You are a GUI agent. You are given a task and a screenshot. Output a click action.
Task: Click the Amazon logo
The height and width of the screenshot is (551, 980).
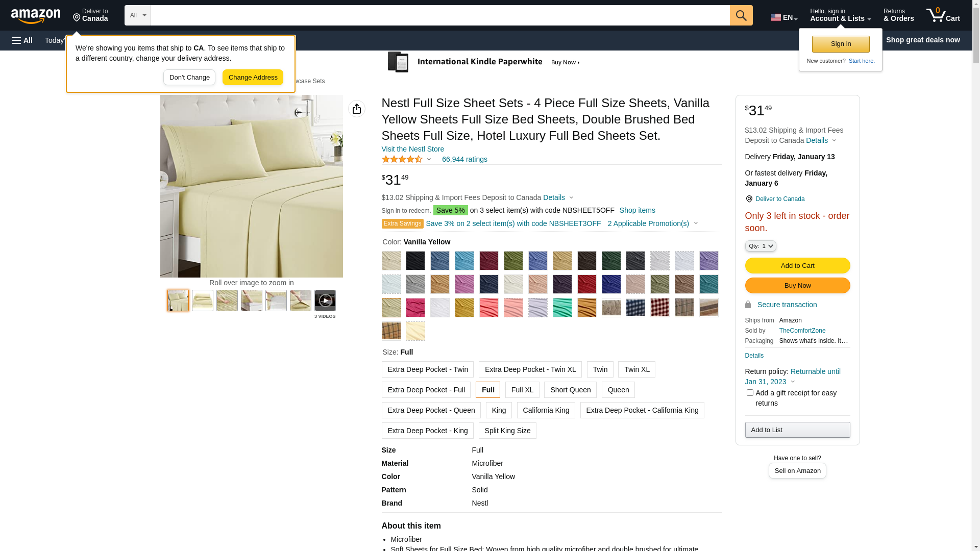click(x=36, y=16)
